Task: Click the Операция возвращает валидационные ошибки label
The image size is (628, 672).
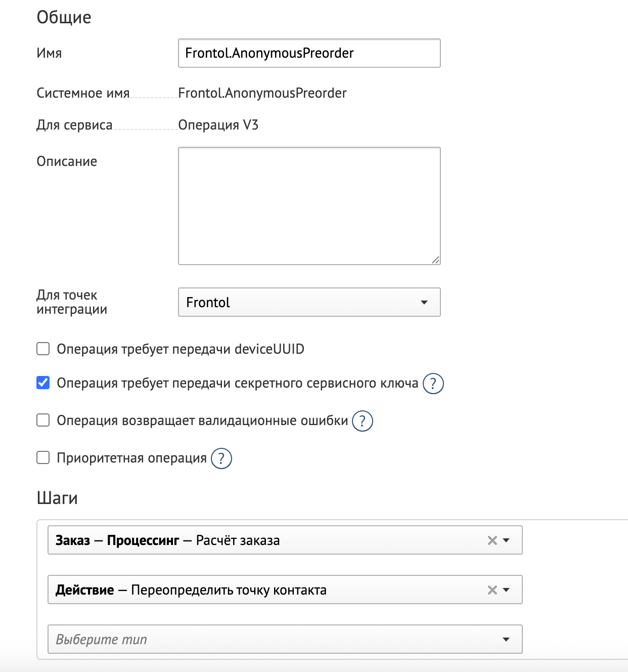Action: [202, 421]
